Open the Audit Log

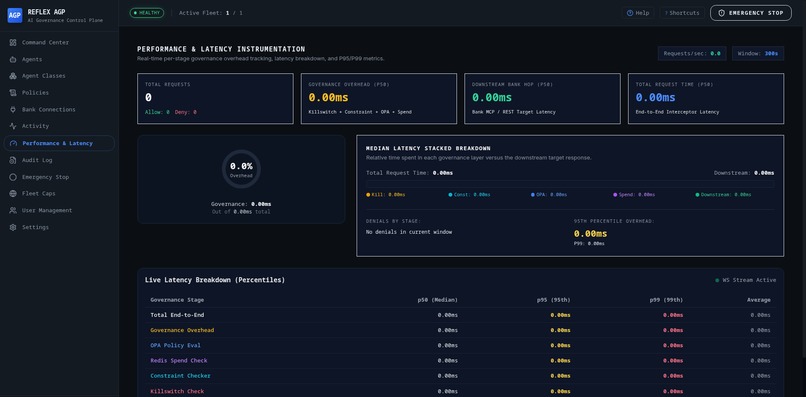(x=59, y=160)
